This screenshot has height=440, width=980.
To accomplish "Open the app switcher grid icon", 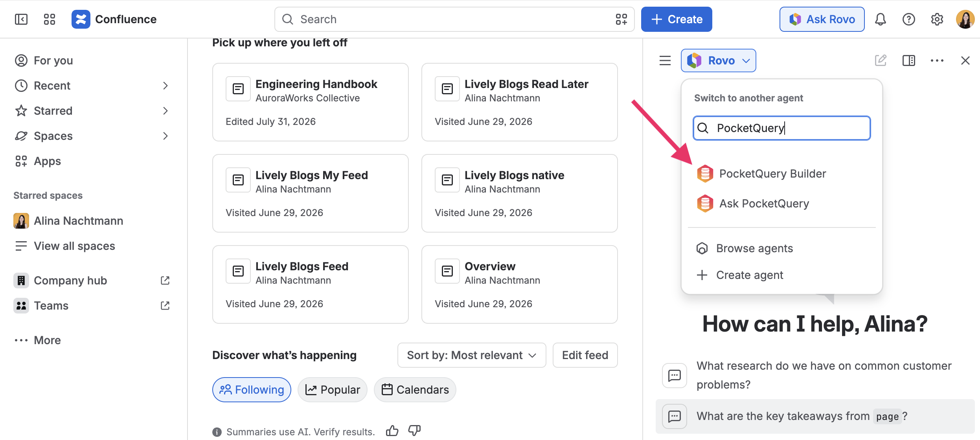I will pyautogui.click(x=50, y=19).
